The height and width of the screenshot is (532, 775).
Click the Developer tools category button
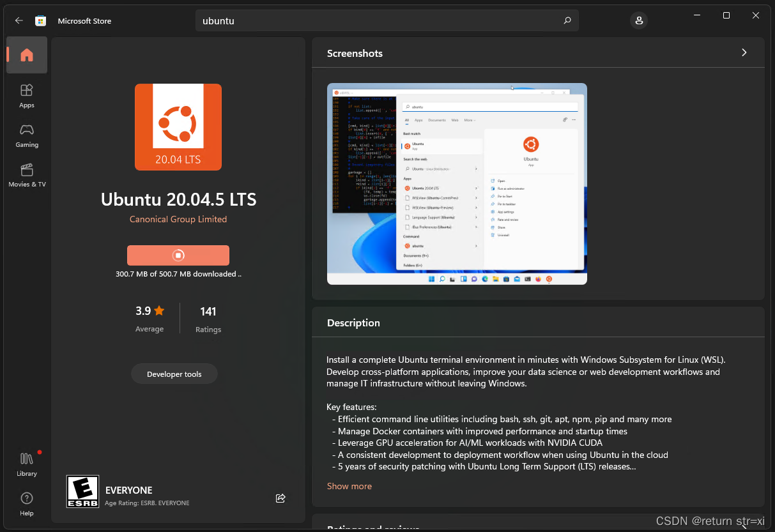[174, 374]
